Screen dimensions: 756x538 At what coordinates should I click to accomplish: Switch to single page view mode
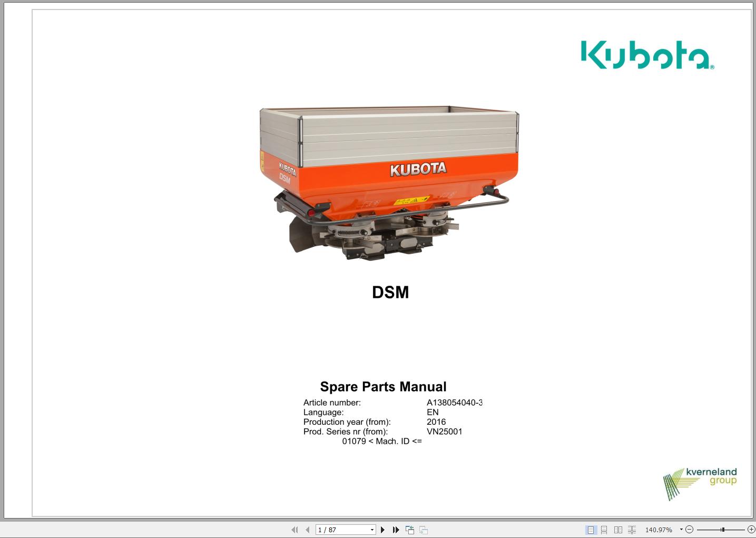(591, 530)
